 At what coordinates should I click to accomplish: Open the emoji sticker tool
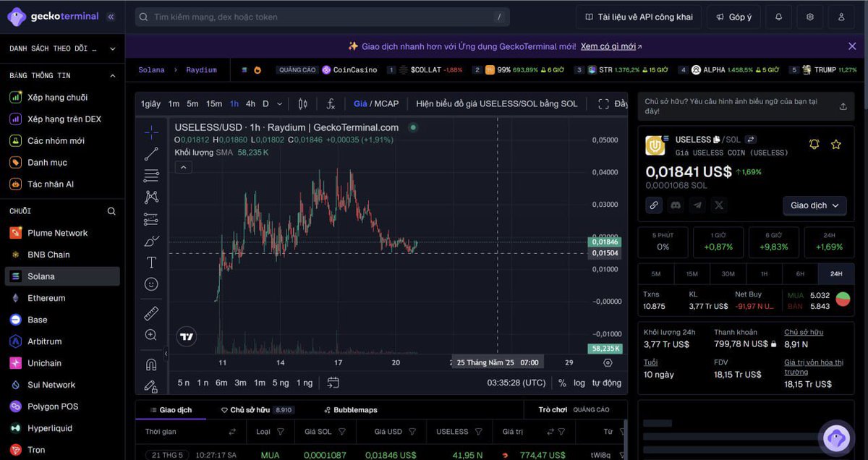(151, 284)
